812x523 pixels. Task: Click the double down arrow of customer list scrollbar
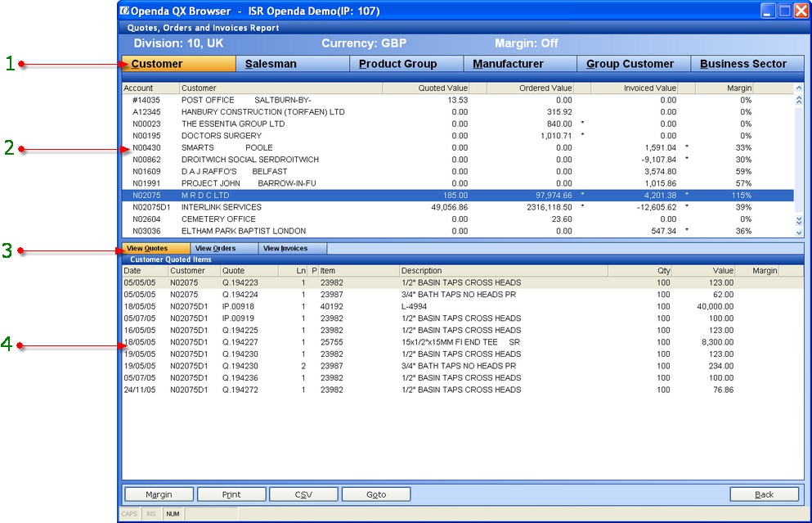[x=799, y=221]
